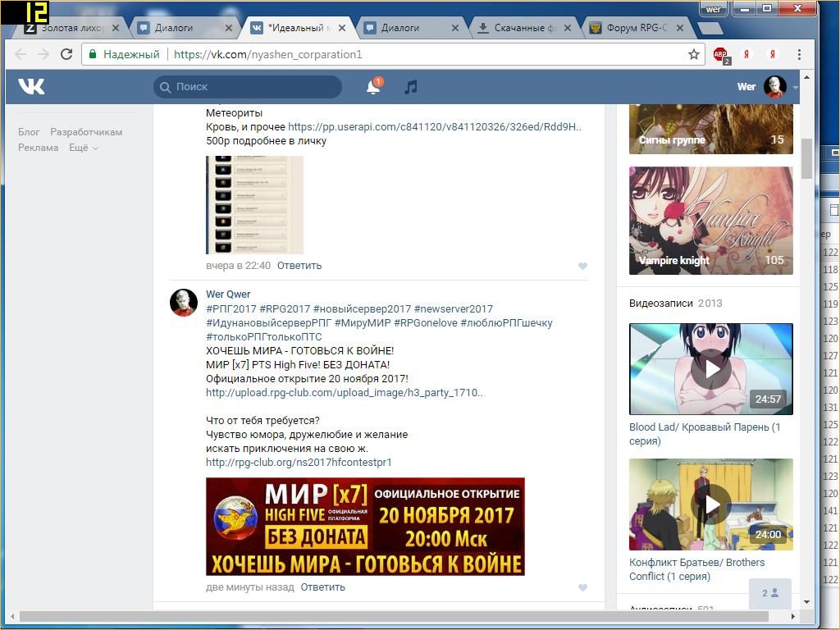The height and width of the screenshot is (630, 840).
Task: Open Конфликт Братьев video title link
Action: click(696, 569)
